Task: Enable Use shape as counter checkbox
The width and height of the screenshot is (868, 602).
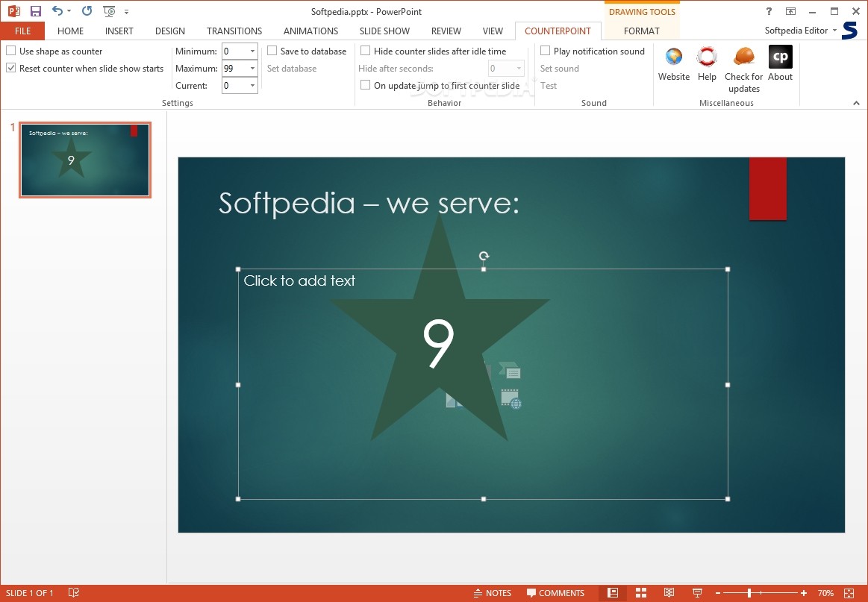Action: (11, 51)
